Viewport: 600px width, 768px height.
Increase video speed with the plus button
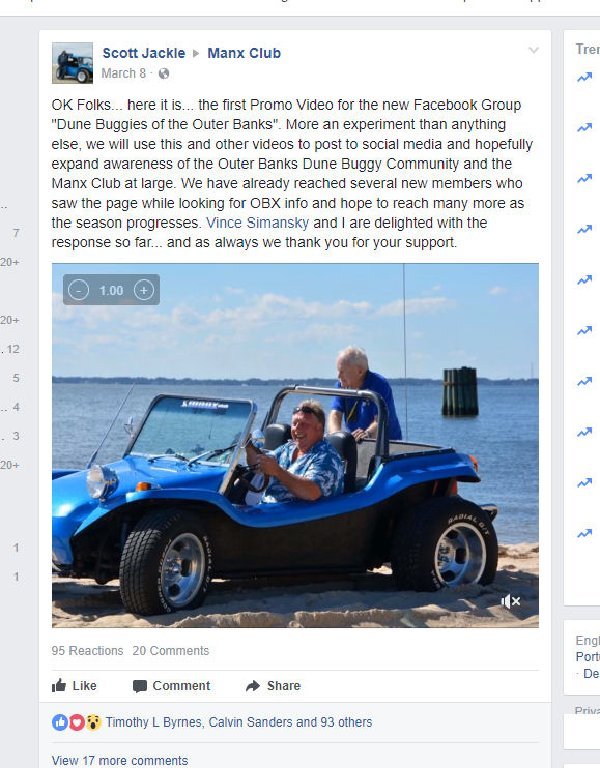(144, 290)
